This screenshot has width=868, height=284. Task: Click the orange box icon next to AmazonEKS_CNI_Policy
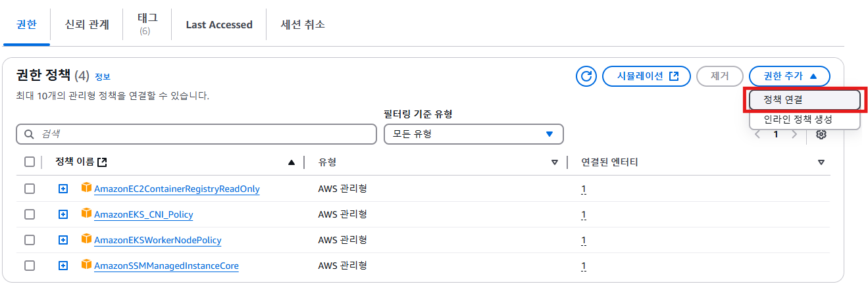86,214
